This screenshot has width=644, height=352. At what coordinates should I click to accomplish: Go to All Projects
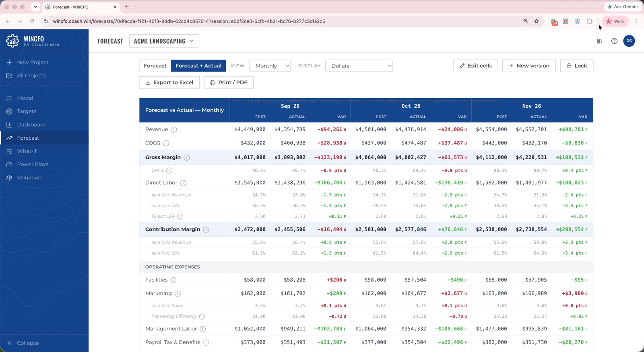[27, 76]
